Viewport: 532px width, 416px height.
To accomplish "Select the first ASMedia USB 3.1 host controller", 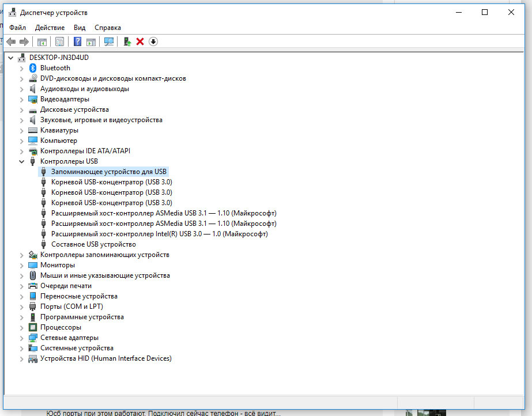I will [164, 213].
